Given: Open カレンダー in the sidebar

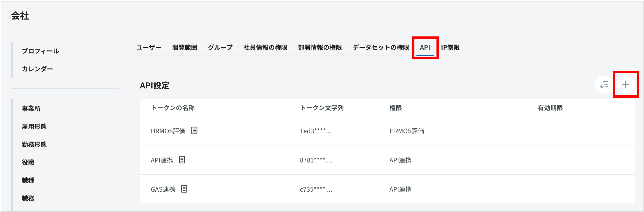Looking at the screenshot, I should click(x=37, y=69).
